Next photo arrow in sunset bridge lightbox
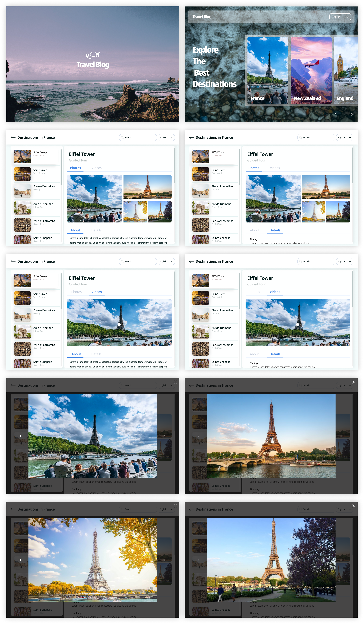 [x=343, y=436]
